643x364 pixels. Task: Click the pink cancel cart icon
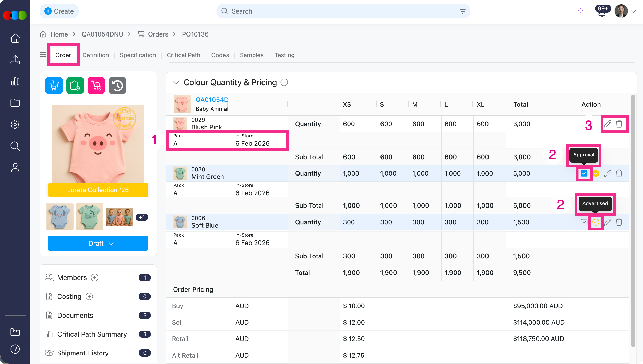(x=96, y=86)
